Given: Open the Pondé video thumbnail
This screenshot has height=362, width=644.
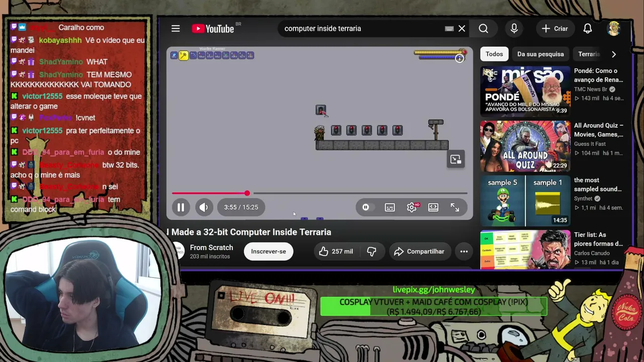Looking at the screenshot, I should pyautogui.click(x=525, y=91).
